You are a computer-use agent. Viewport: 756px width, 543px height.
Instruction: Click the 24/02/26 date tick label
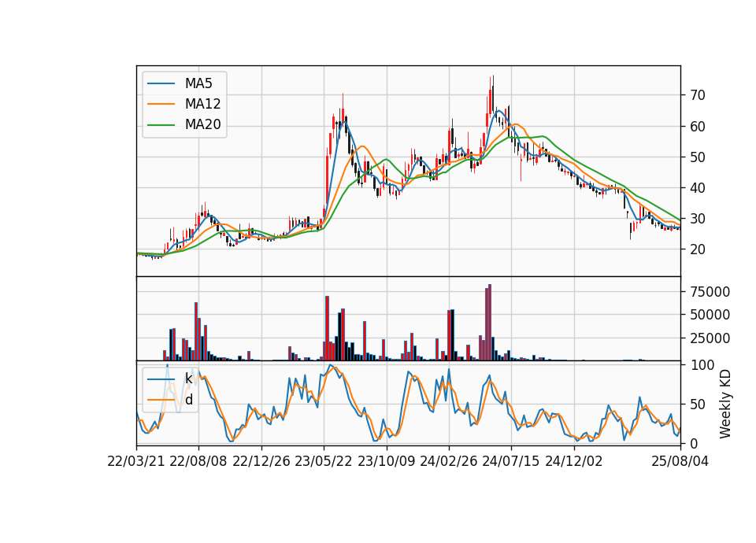point(448,461)
